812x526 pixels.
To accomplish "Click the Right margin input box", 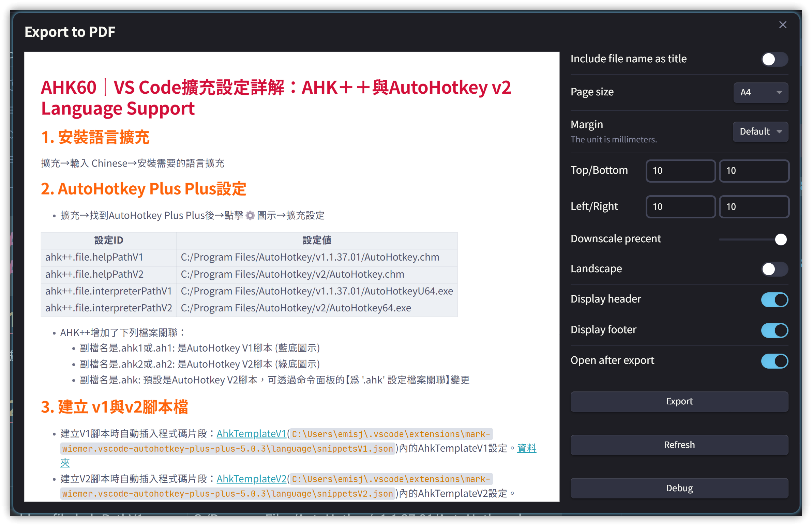I will pyautogui.click(x=754, y=206).
